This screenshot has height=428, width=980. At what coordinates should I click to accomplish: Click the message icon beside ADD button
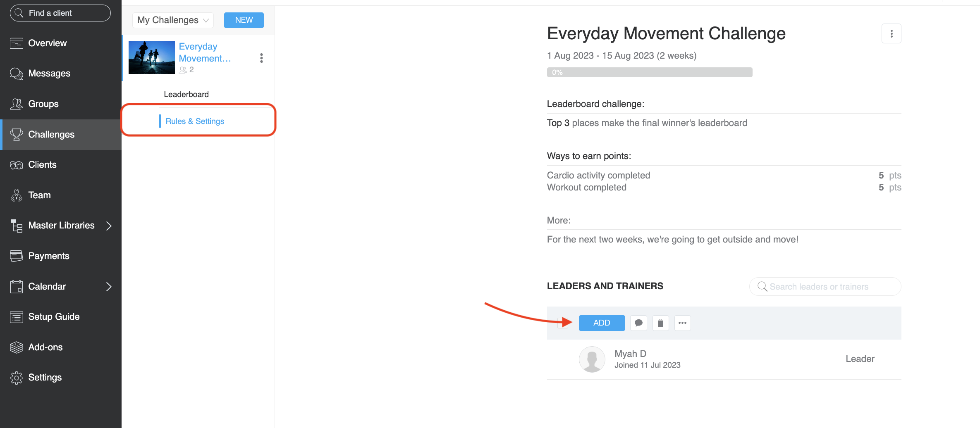click(x=638, y=323)
